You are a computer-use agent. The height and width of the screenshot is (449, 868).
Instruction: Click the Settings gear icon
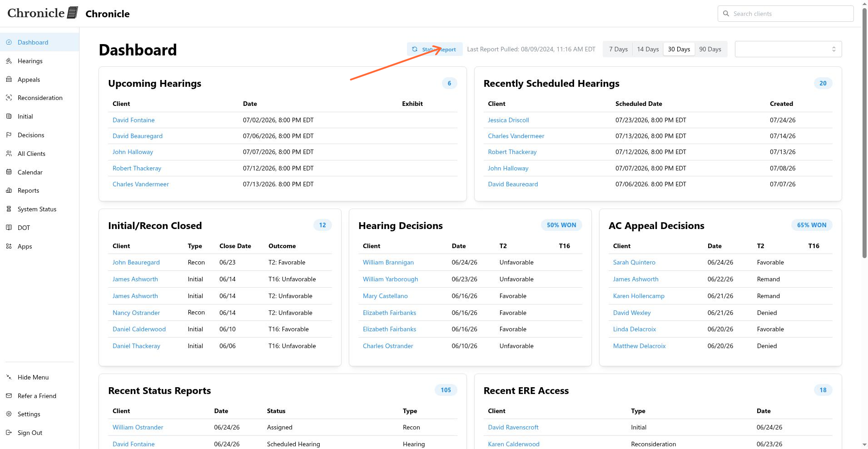9,414
